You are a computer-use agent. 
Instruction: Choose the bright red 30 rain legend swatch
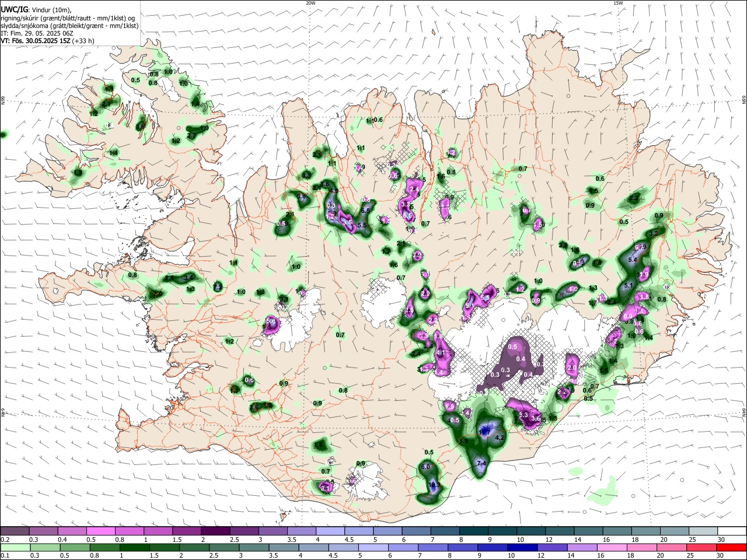(732, 548)
